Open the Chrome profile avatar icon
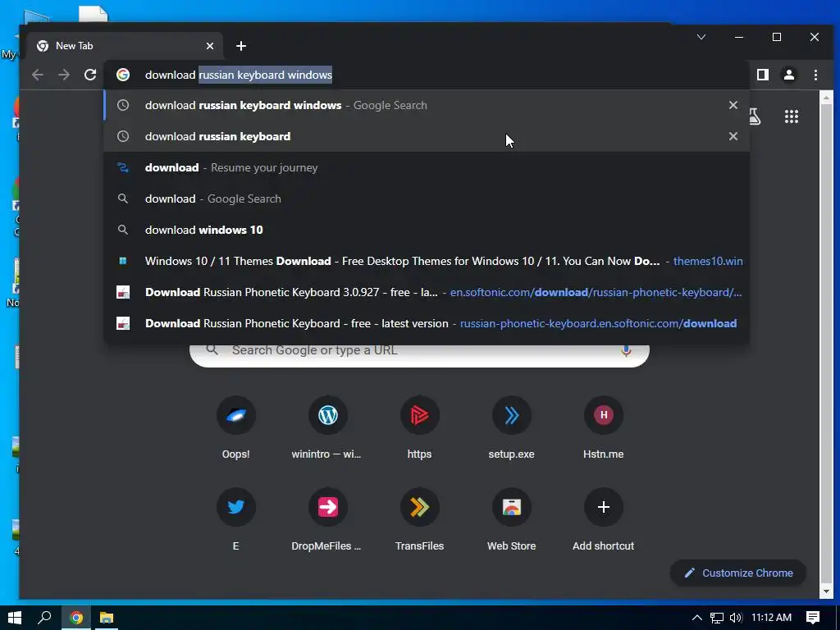 pos(789,75)
